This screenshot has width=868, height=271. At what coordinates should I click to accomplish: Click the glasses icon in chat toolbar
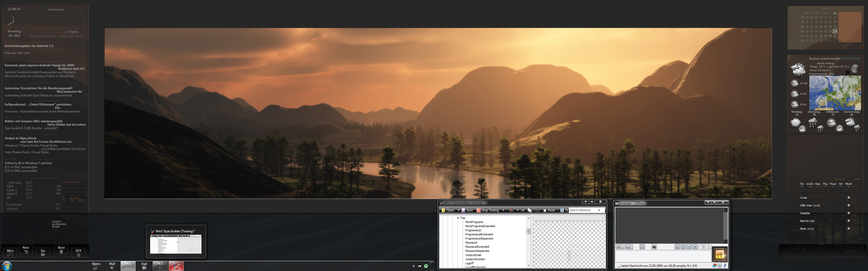coord(619,247)
